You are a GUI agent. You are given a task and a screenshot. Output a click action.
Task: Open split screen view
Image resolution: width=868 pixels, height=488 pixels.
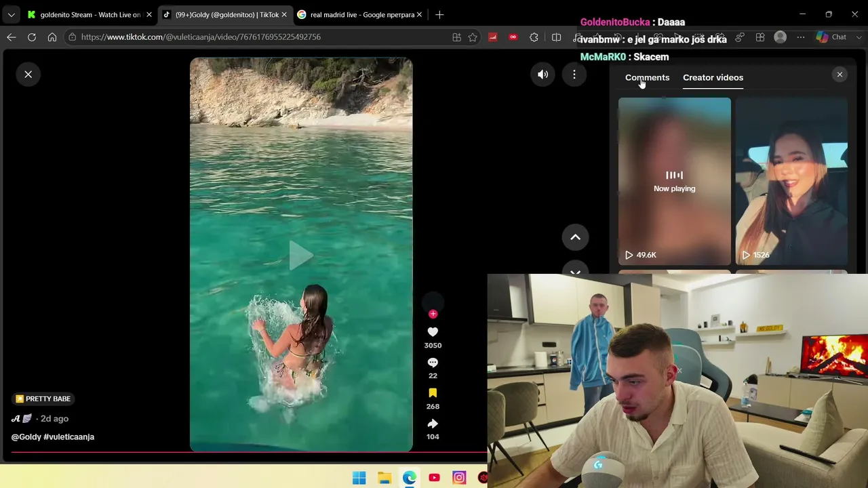coord(557,37)
